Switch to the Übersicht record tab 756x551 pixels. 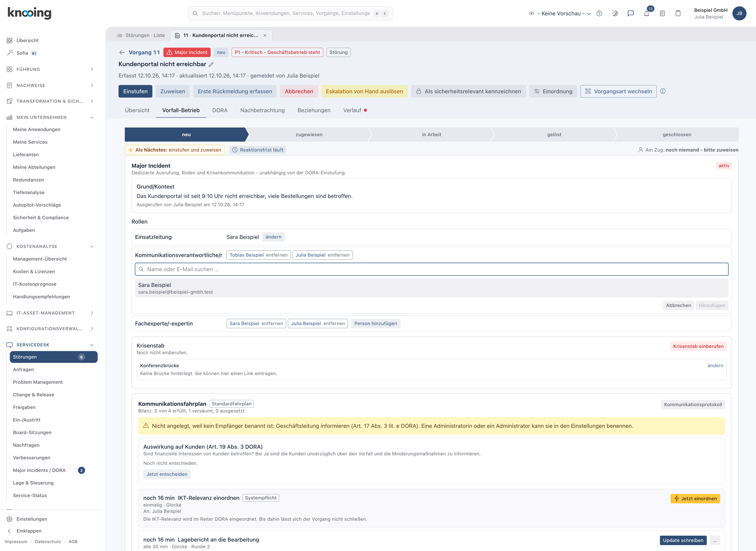click(137, 110)
